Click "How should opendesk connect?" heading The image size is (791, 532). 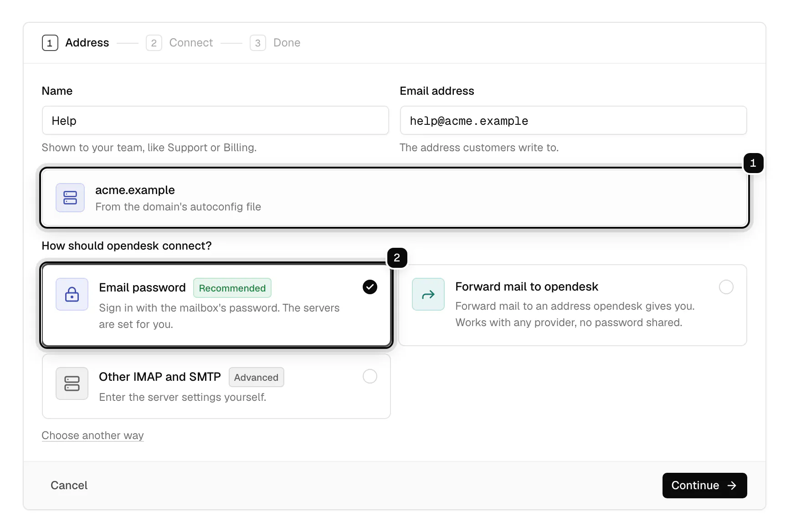(x=127, y=246)
